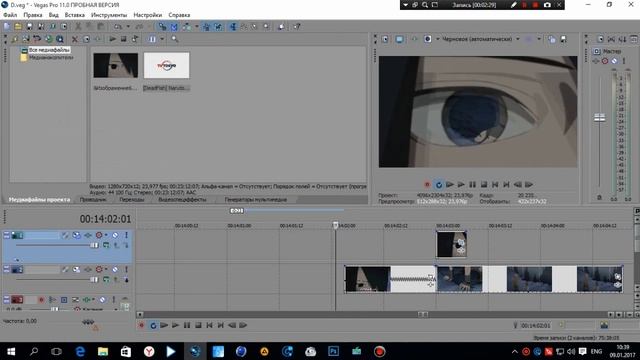640x360 pixels.
Task: Open media Views dropdown arrow
Action: (x=162, y=39)
